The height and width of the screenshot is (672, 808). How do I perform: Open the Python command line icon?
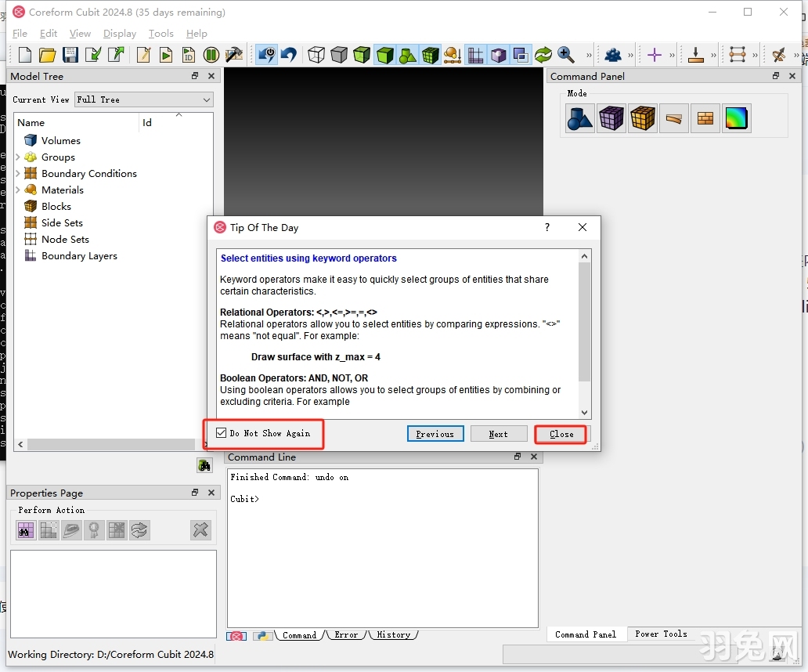[262, 635]
